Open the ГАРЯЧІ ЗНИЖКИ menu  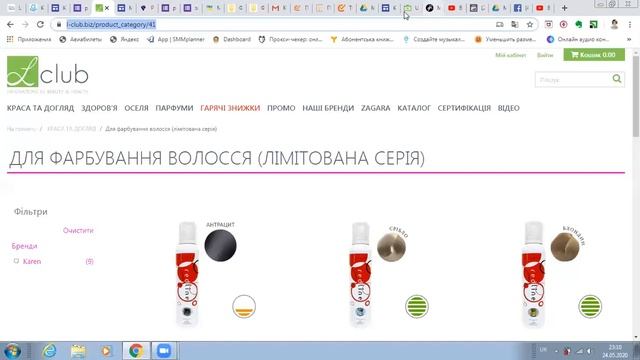click(x=230, y=108)
